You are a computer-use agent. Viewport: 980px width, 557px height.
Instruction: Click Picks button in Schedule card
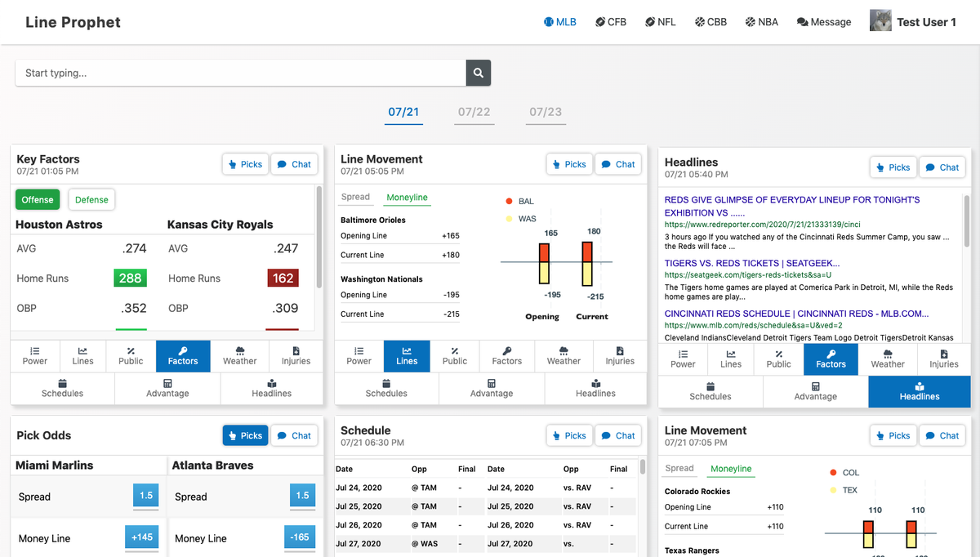click(569, 435)
